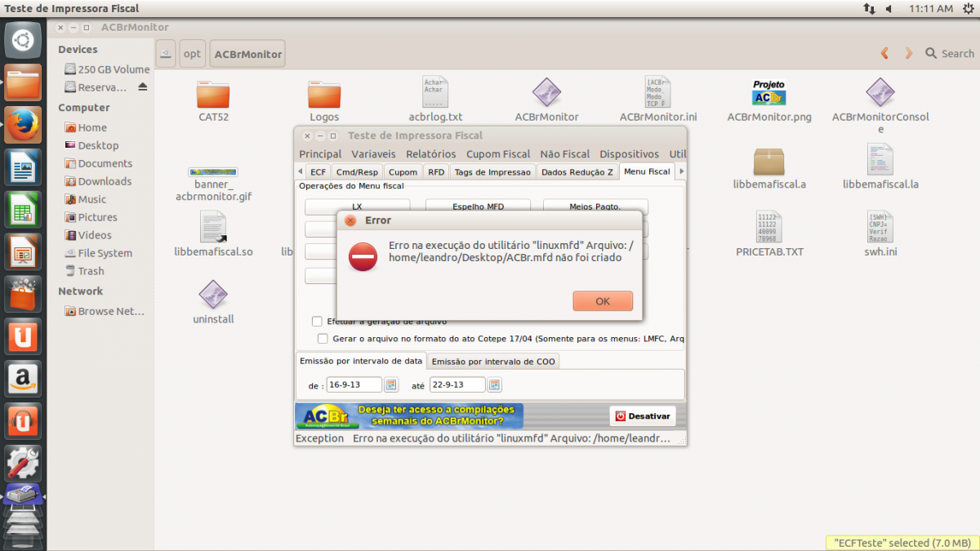
Task: Open Files manager in the dock
Action: (x=23, y=82)
